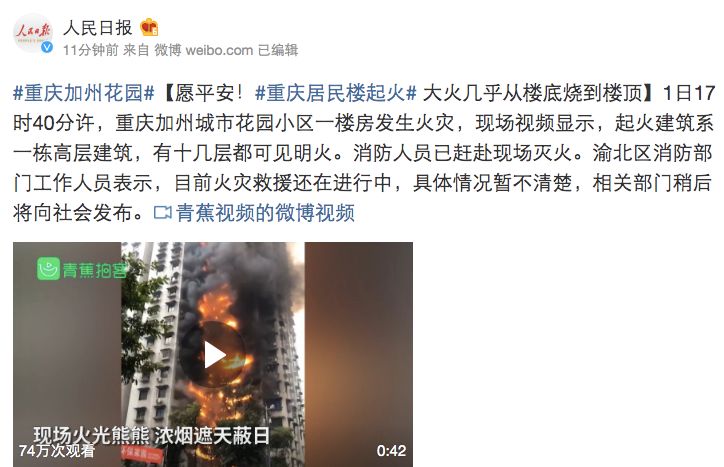The image size is (724, 467).
Task: Click the blurred right side of video
Action: (359, 354)
